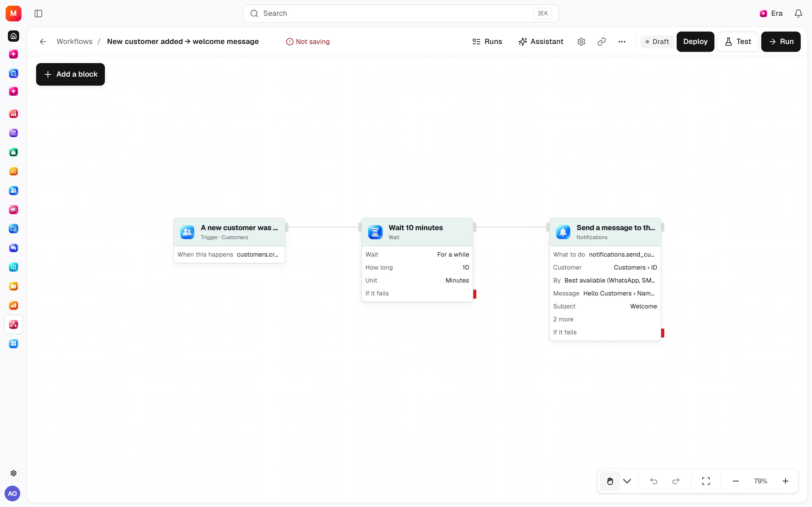Redo the last canvas action

[676, 481]
